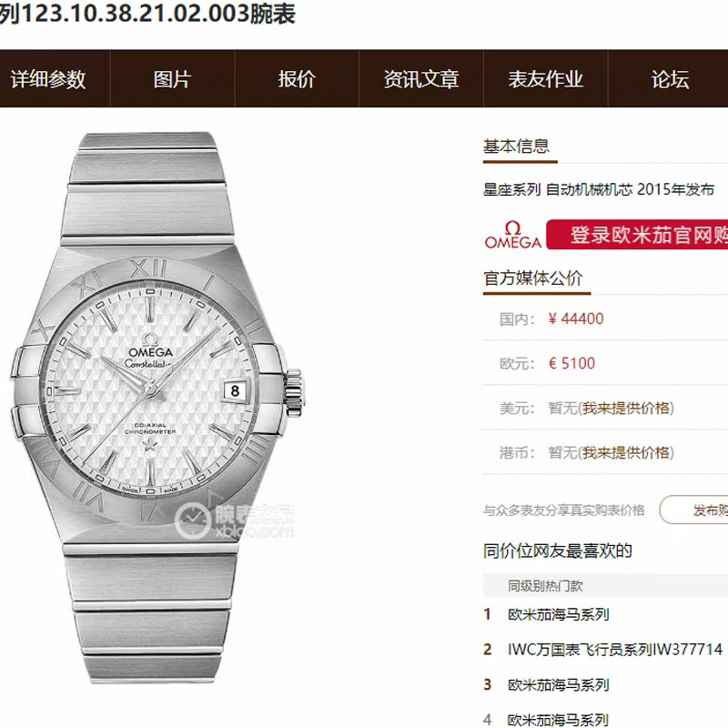
Task: Select the 同级别热门款 tab
Action: (x=545, y=586)
